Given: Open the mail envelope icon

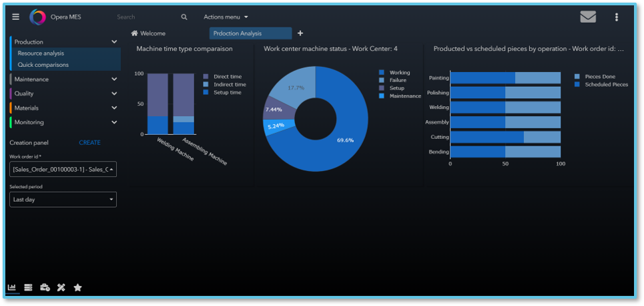Looking at the screenshot, I should click(588, 17).
